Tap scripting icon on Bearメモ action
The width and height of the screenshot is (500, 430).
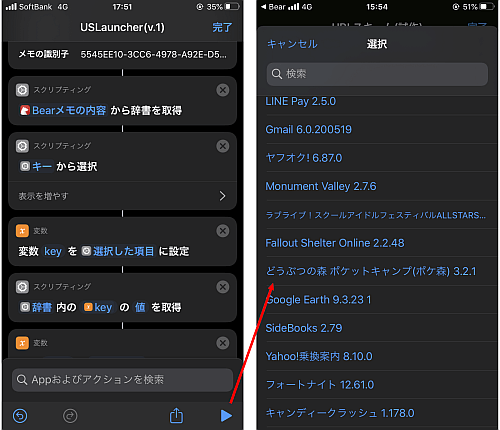tap(22, 90)
